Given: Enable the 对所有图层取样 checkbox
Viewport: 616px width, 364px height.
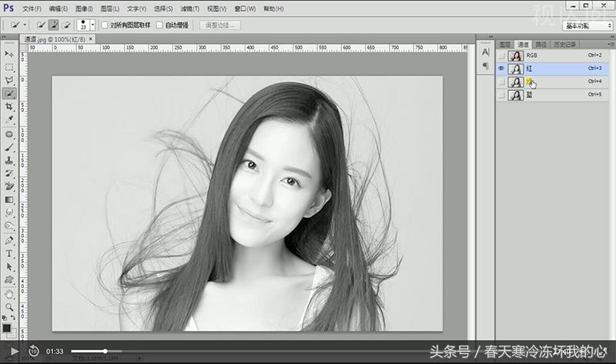Looking at the screenshot, I should pos(105,25).
